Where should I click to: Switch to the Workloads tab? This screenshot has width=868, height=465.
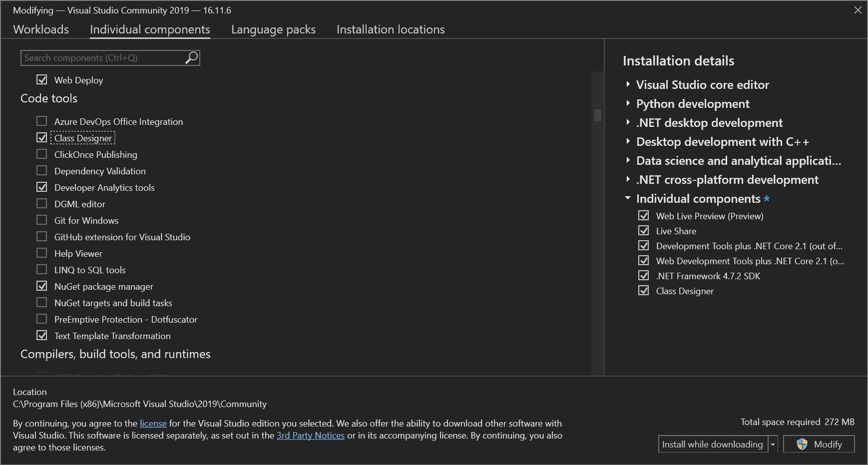[x=40, y=29]
